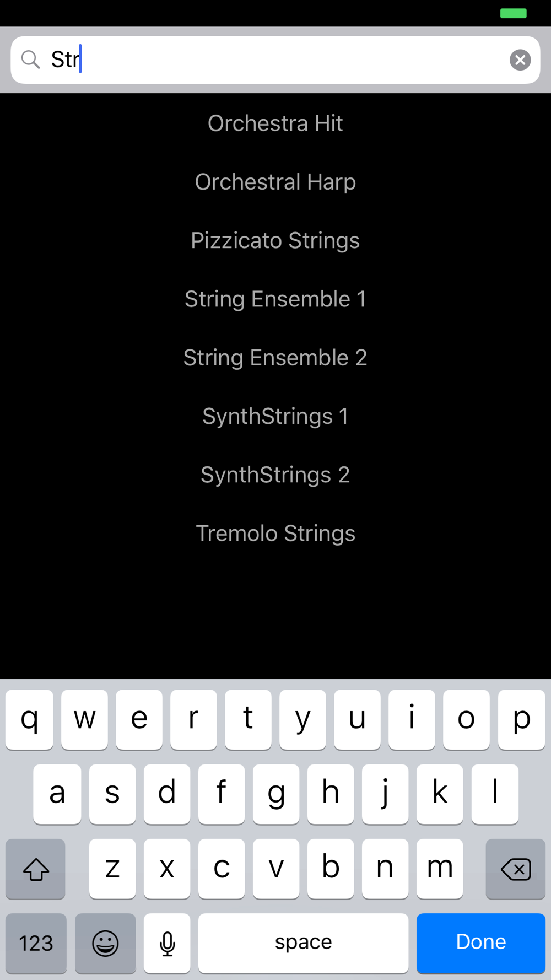Tap the emoji keyboard key
Viewport: 551px width, 980px height.
click(105, 943)
